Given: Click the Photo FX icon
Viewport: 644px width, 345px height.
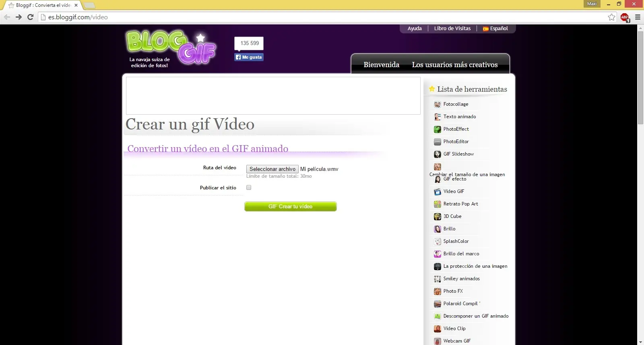Looking at the screenshot, I should pos(437,292).
